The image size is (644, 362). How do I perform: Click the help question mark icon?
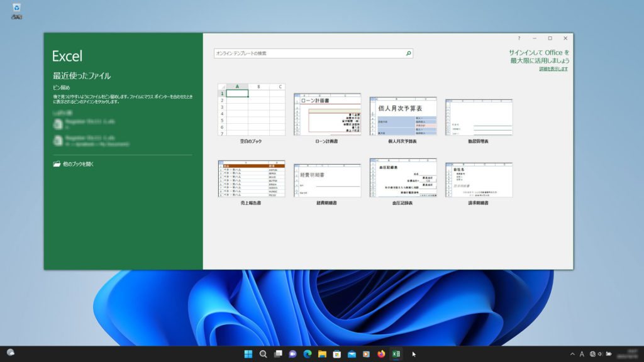click(x=519, y=38)
